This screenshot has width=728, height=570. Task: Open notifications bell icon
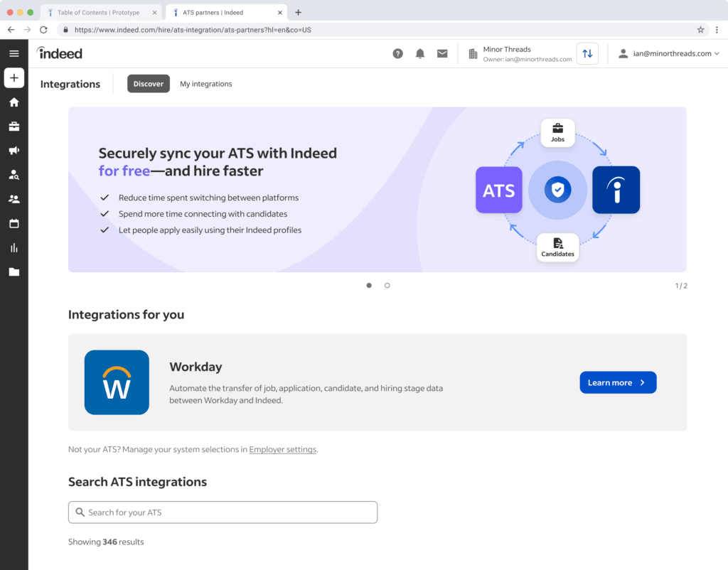(420, 54)
